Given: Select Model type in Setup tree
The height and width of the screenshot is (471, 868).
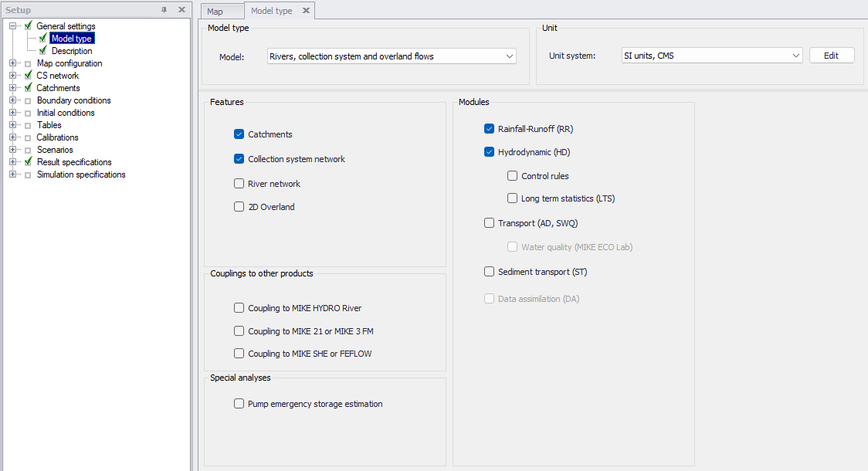Looking at the screenshot, I should (x=71, y=38).
